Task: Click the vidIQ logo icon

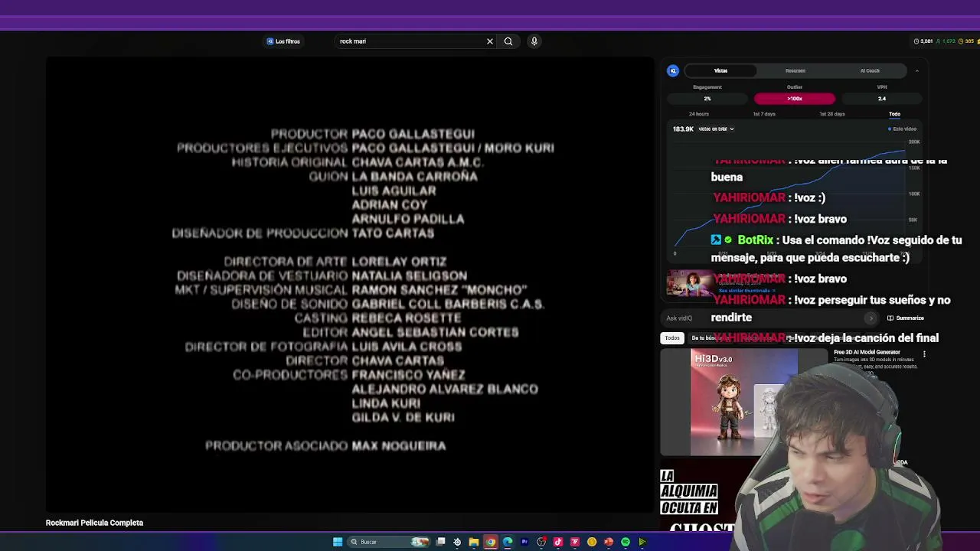Action: pyautogui.click(x=673, y=70)
